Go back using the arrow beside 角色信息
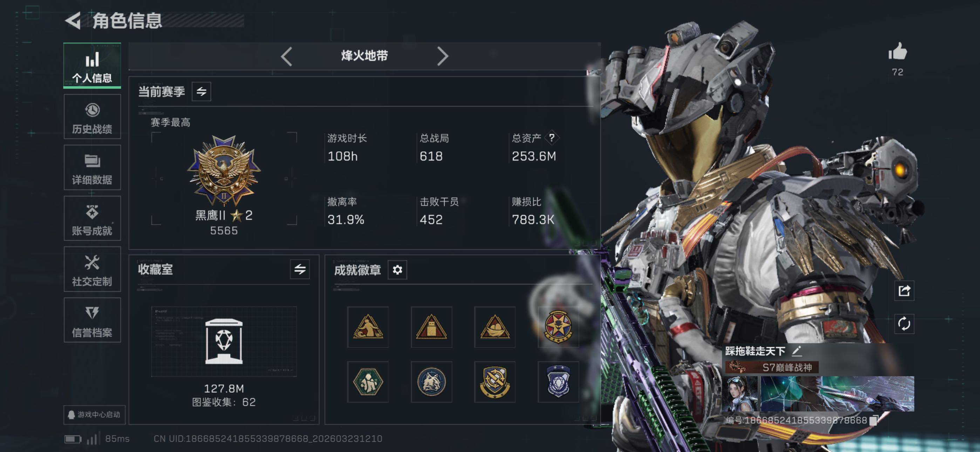The height and width of the screenshot is (452, 980). click(73, 21)
